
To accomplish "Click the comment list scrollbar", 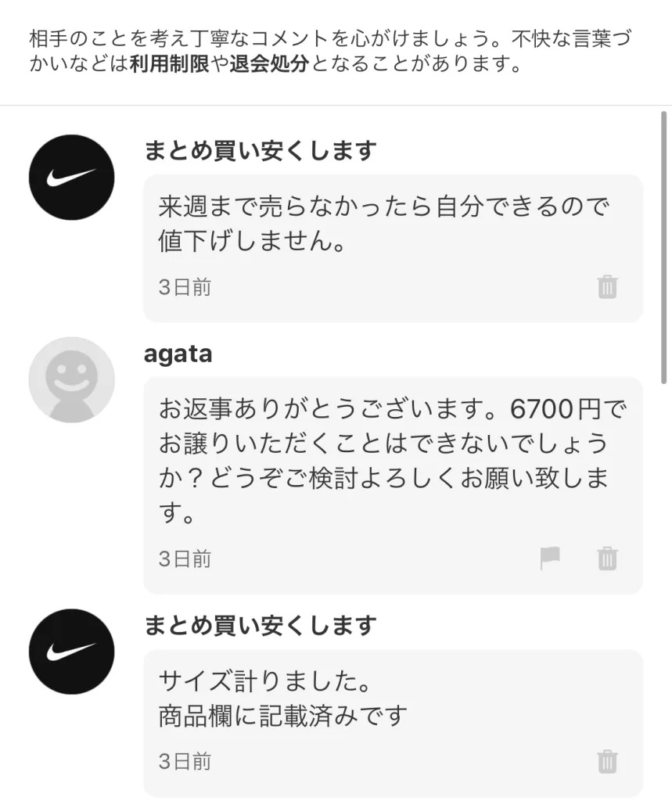I will pos(663,242).
